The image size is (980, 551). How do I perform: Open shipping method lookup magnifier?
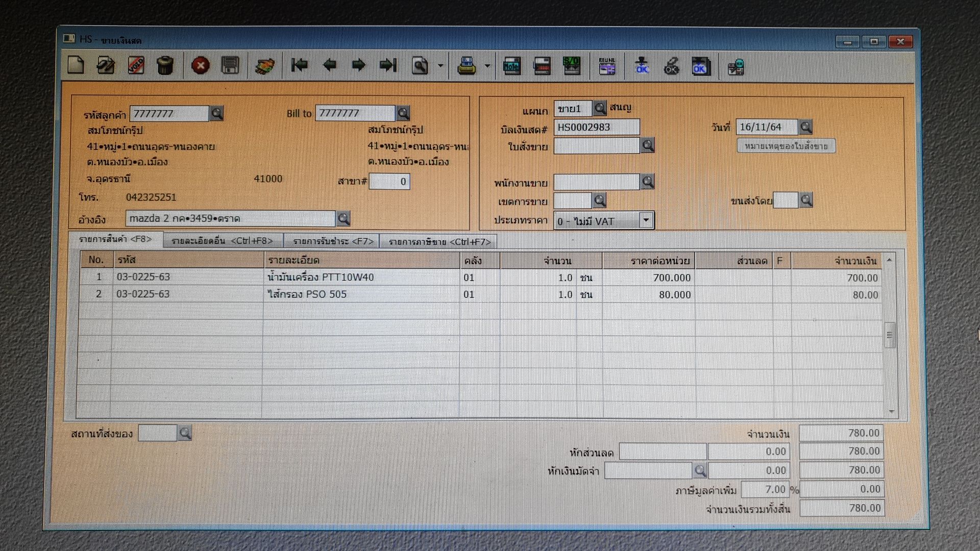pyautogui.click(x=806, y=200)
